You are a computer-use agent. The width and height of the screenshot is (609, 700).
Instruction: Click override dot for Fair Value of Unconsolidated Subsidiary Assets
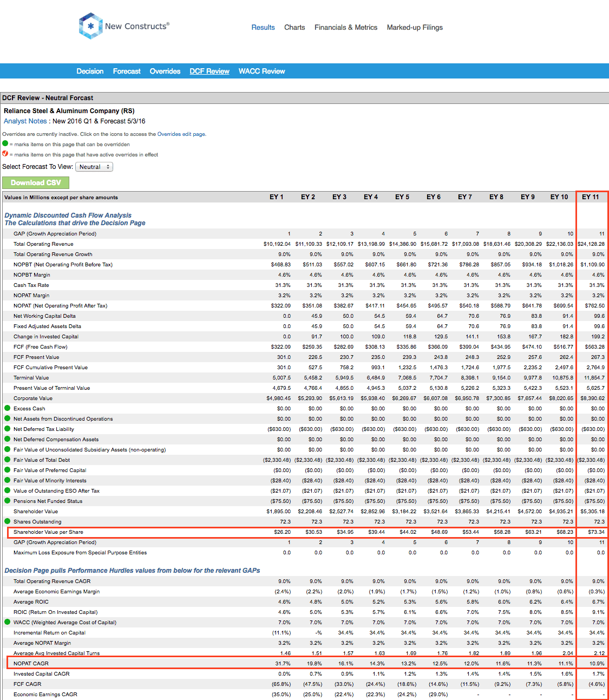(7, 449)
